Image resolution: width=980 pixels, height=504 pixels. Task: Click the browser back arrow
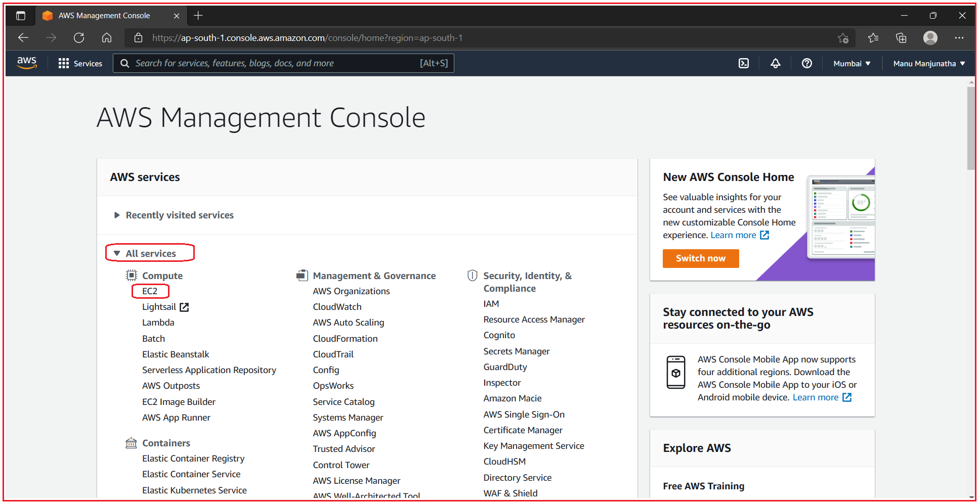23,37
